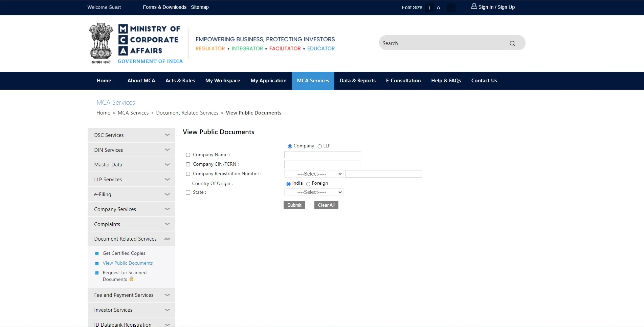The width and height of the screenshot is (644, 327).
Task: Go to Document Related Services breadcrumb
Action: pyautogui.click(x=187, y=113)
